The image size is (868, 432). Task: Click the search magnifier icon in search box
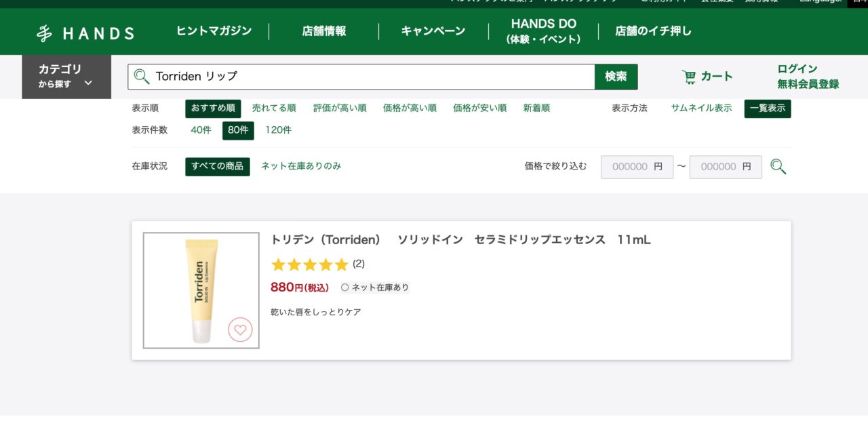click(142, 77)
